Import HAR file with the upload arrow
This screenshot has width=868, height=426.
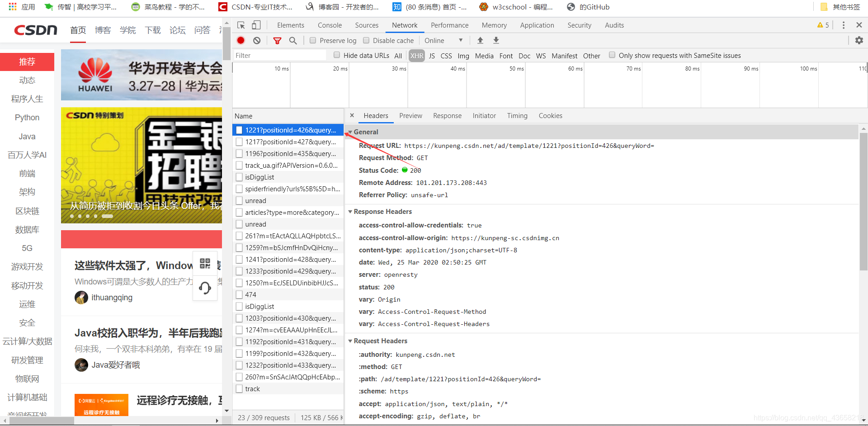tap(480, 40)
